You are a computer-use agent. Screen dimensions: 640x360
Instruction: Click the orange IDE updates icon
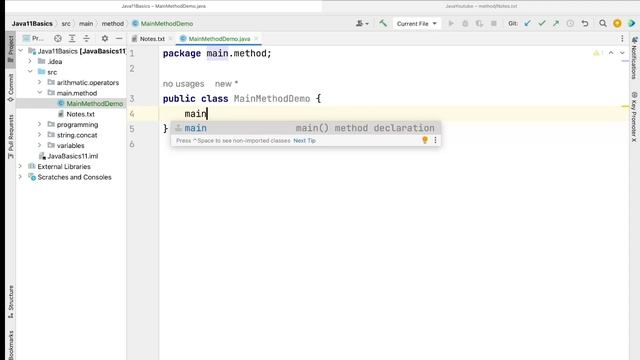tap(617, 24)
